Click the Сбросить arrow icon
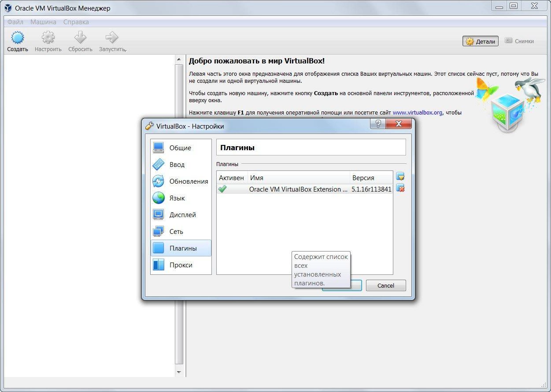This screenshot has height=392, width=551. pyautogui.click(x=80, y=37)
